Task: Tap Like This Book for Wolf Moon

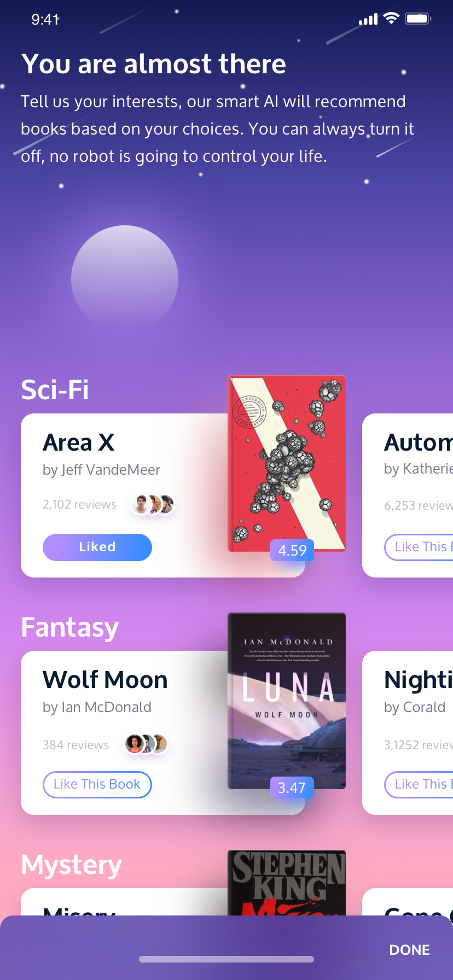Action: point(97,785)
